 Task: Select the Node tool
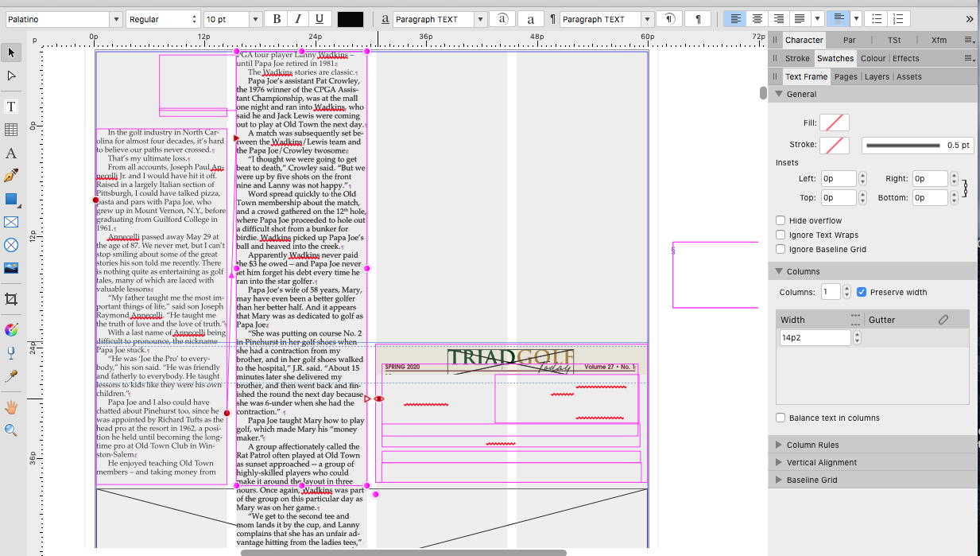[11, 76]
